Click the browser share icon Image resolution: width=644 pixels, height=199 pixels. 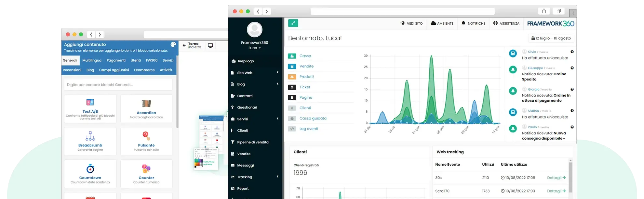click(x=544, y=11)
